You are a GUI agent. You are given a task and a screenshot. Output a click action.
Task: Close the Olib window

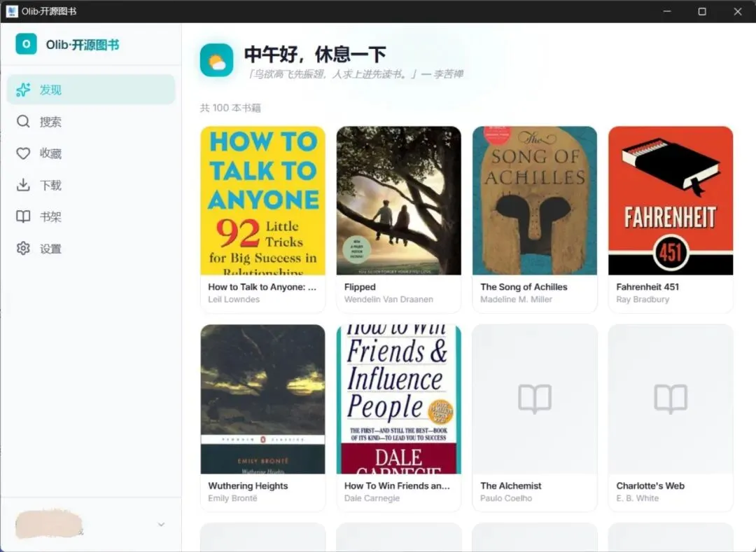coord(738,11)
